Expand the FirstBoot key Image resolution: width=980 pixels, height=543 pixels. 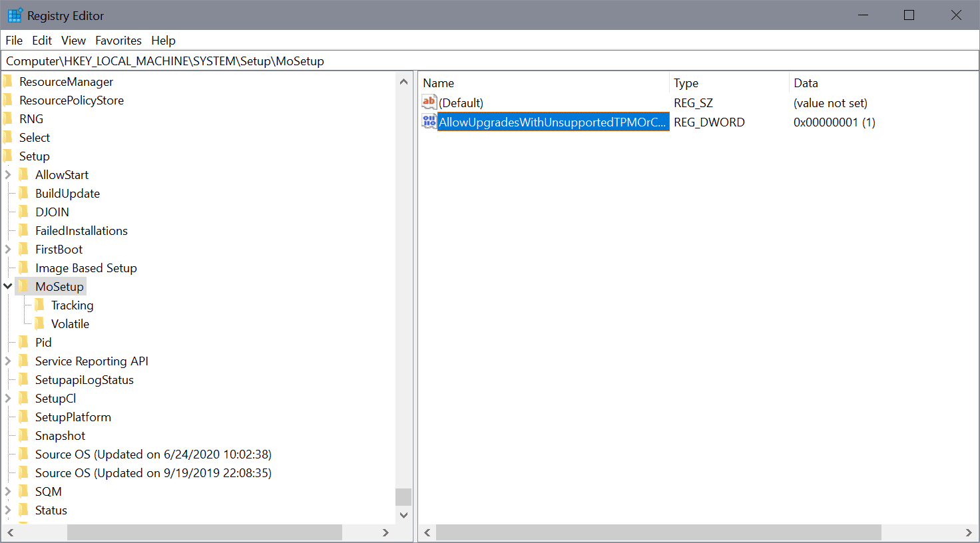8,250
